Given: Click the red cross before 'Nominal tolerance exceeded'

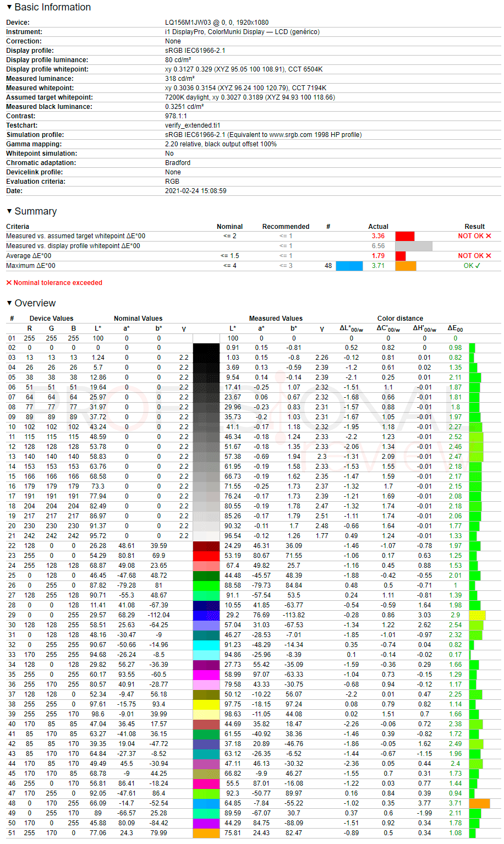Looking at the screenshot, I should pyautogui.click(x=9, y=283).
